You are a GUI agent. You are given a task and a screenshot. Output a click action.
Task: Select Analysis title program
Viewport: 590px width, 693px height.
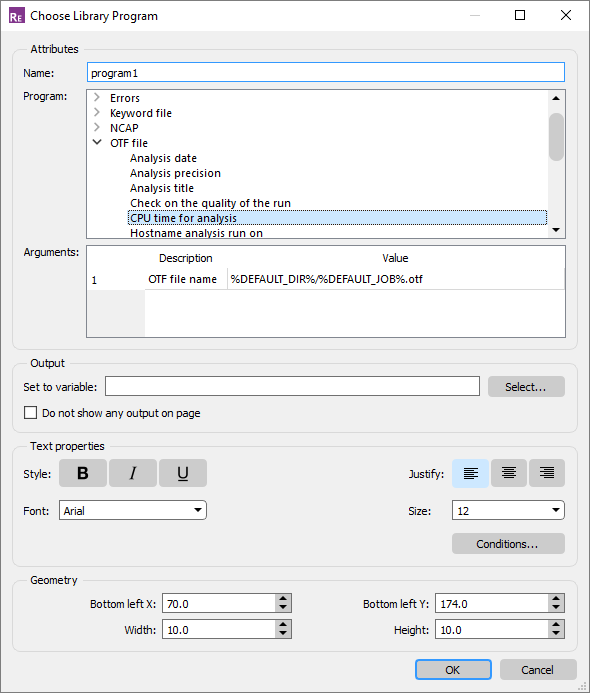coord(162,188)
